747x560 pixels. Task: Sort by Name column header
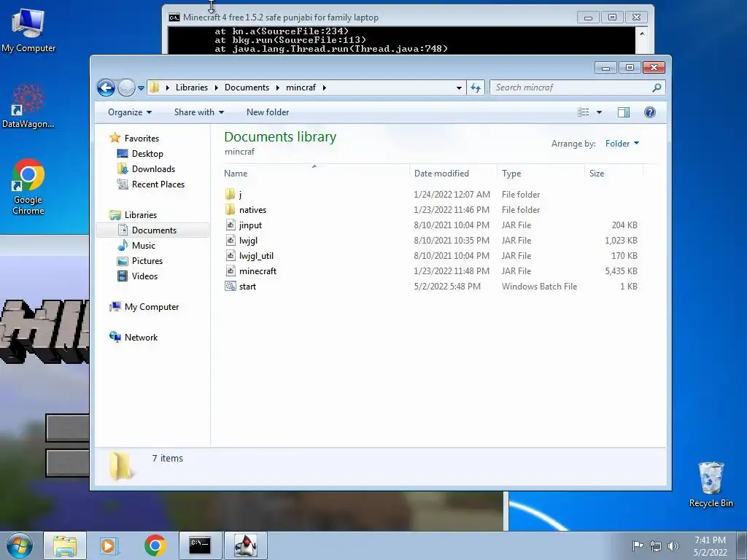pyautogui.click(x=314, y=174)
